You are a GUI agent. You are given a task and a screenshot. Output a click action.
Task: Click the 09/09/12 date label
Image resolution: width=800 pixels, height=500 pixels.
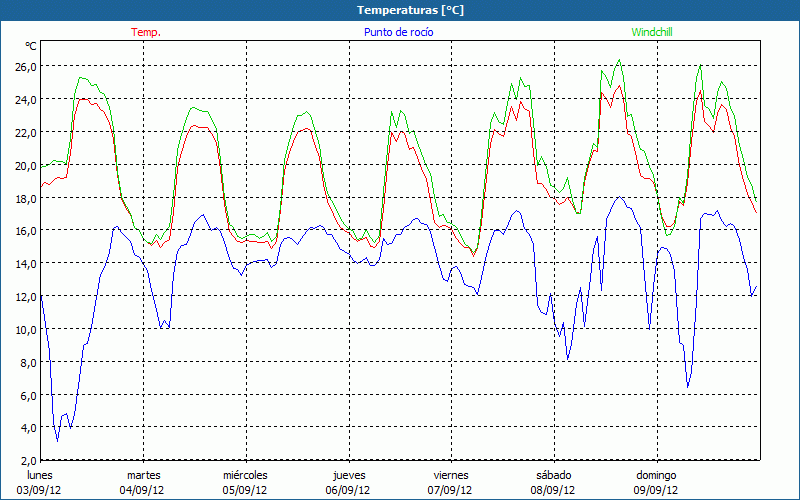click(656, 490)
